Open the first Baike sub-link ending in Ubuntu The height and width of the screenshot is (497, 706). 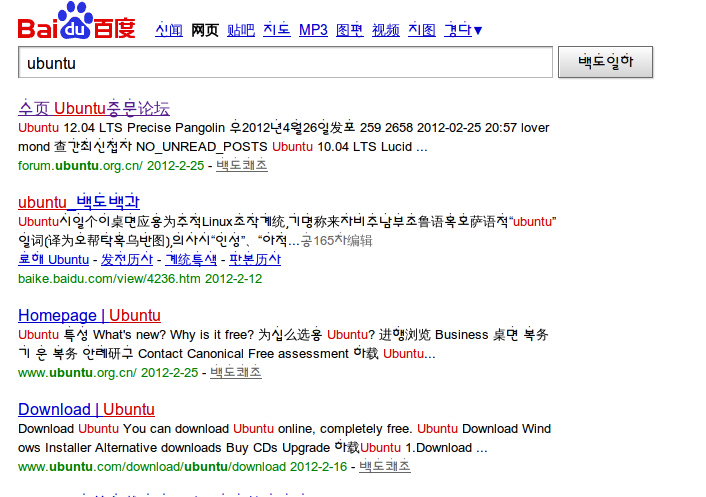pyautogui.click(x=54, y=259)
